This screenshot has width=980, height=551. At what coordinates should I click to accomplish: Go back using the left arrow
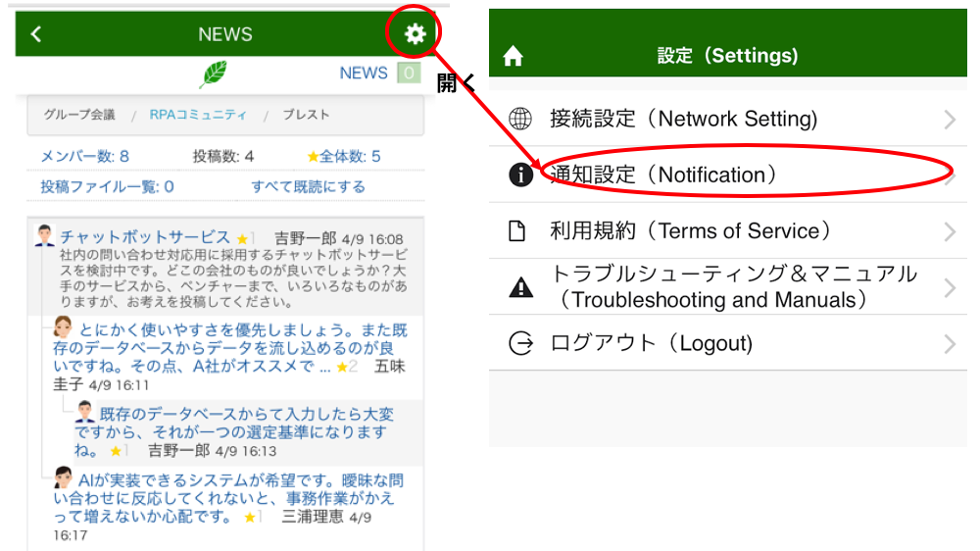coord(36,34)
